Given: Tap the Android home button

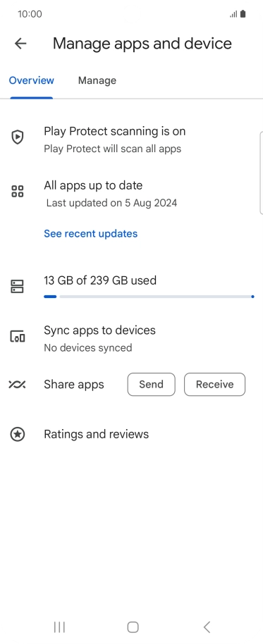Looking at the screenshot, I should 133,627.
